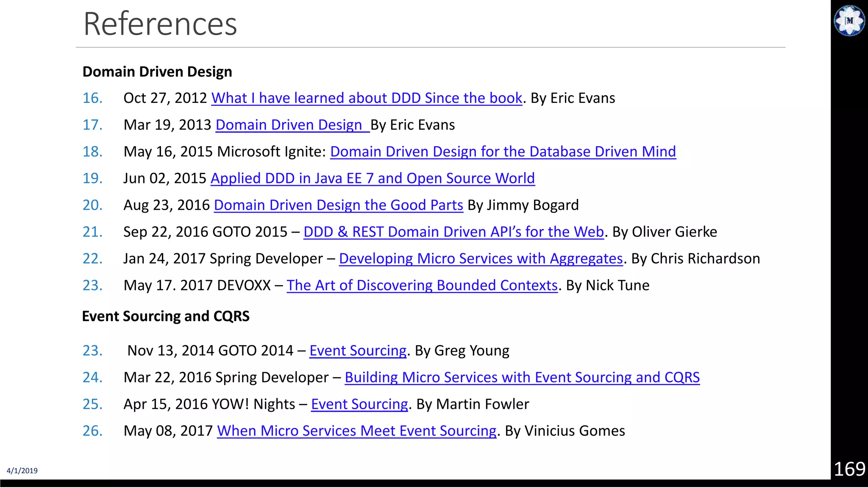Open Greg Young's 'Event Sourcing' link
The width and height of the screenshot is (868, 488).
click(x=358, y=350)
